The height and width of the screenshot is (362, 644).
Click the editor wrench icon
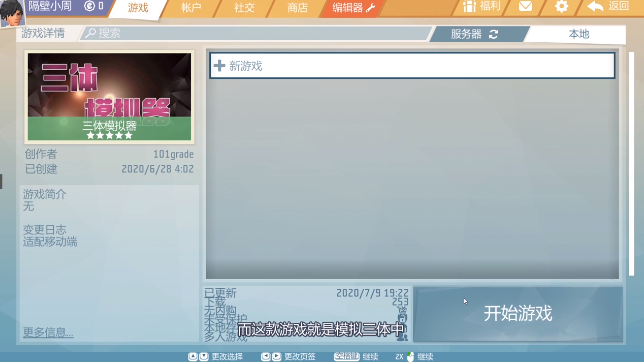tap(371, 7)
